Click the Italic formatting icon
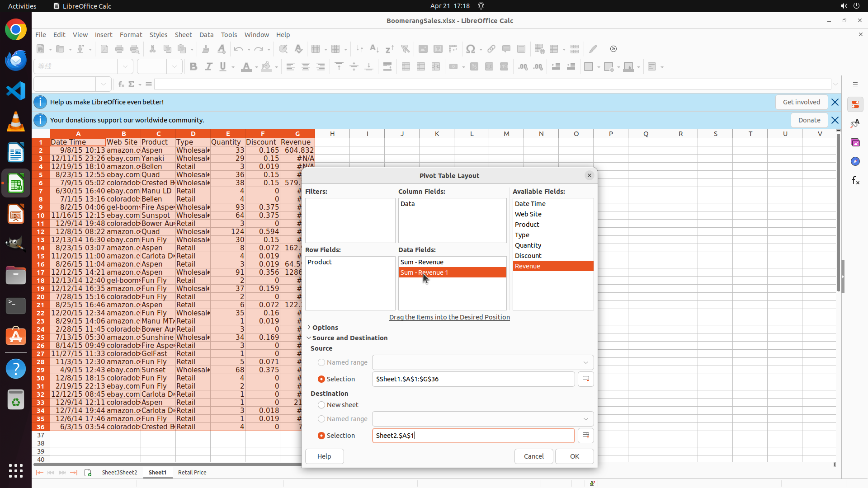The image size is (868, 488). point(208,67)
